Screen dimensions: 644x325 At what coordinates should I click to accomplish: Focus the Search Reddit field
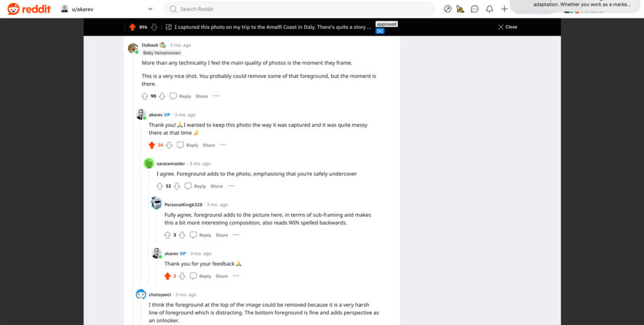point(299,9)
